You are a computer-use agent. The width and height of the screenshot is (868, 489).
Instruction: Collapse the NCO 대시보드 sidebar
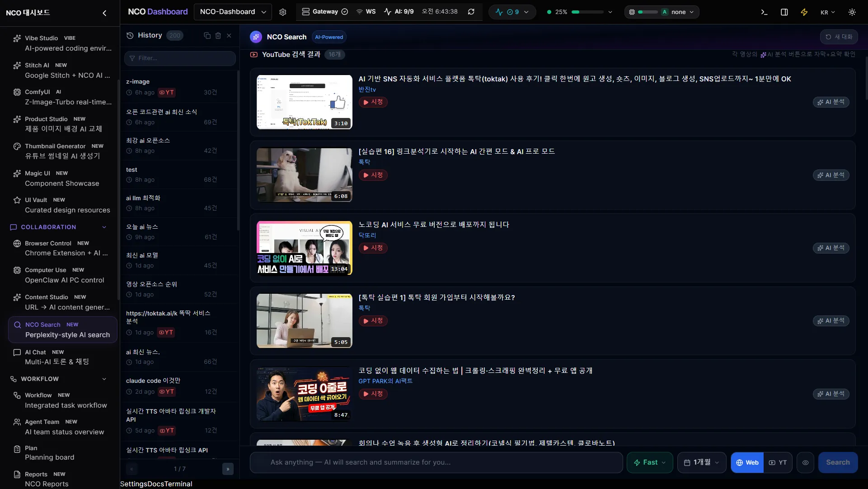point(104,13)
